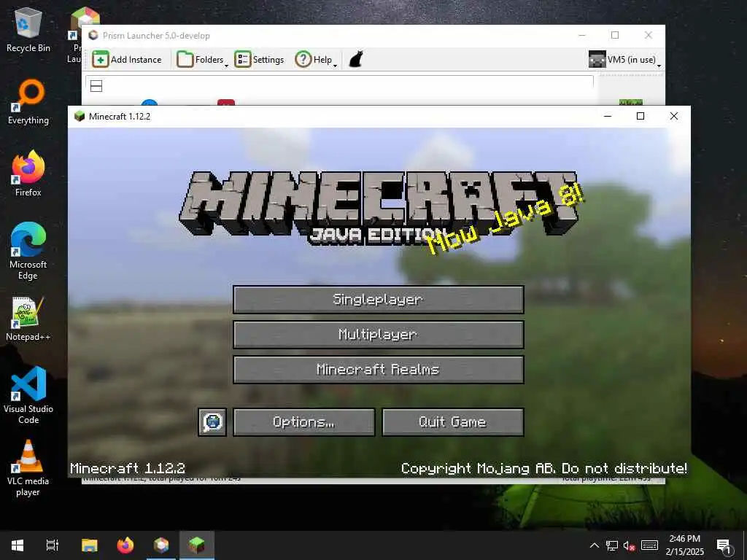Minimize the Minecraft 1.12.2 window
Image resolution: width=747 pixels, height=560 pixels.
click(608, 116)
